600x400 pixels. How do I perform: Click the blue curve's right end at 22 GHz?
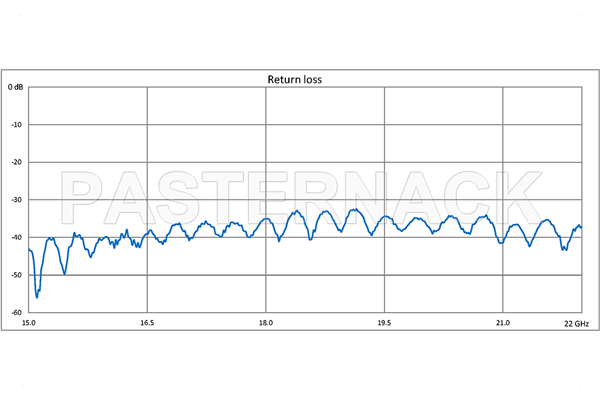point(581,228)
